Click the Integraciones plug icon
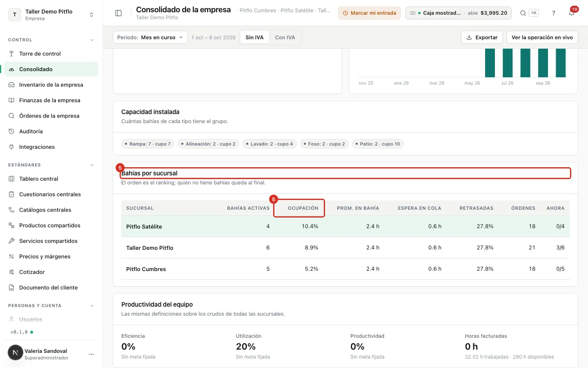 pyautogui.click(x=11, y=147)
